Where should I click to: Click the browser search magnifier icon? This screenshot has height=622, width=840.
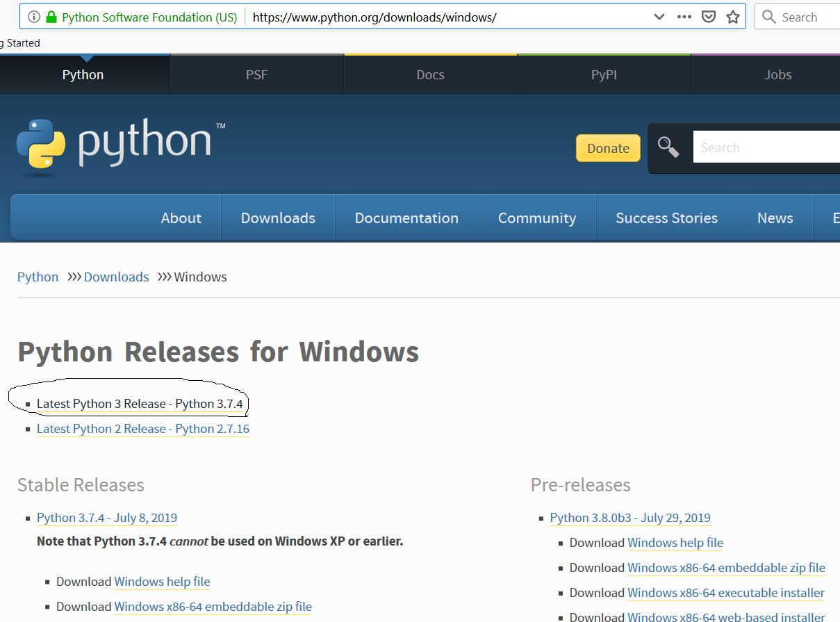click(x=768, y=17)
